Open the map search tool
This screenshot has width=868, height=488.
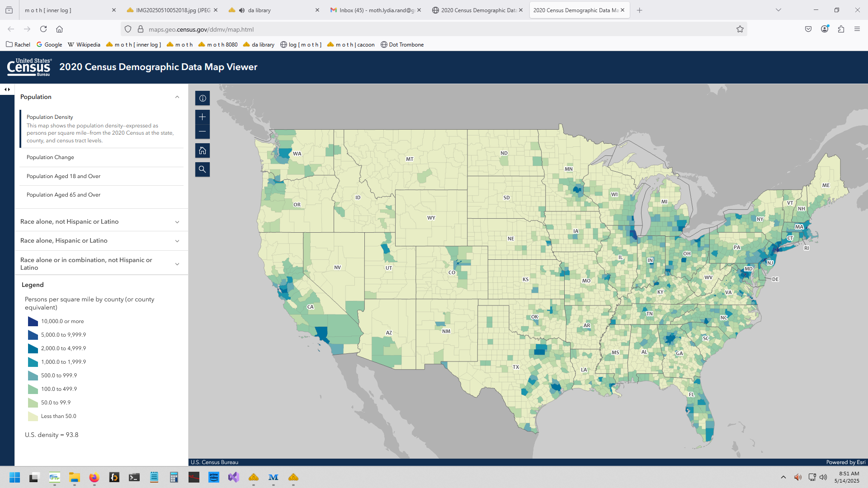coord(202,169)
